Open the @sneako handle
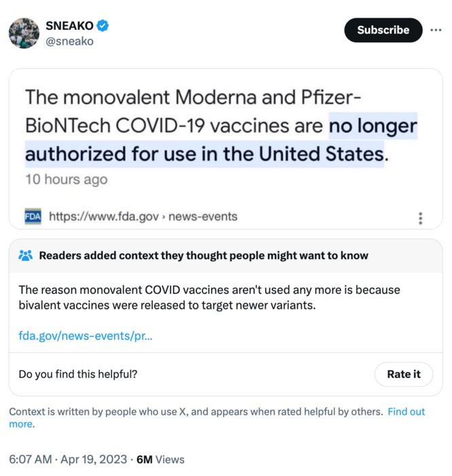The width and height of the screenshot is (452, 476). pyautogui.click(x=69, y=41)
